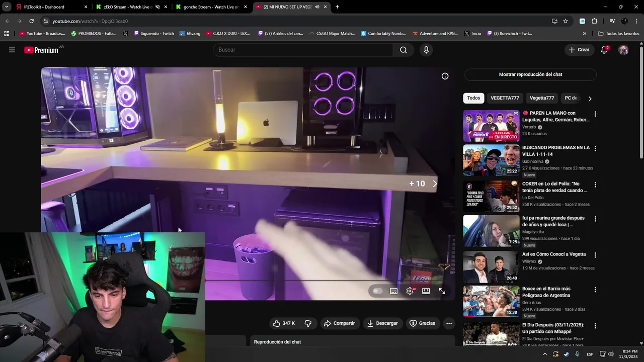Switch to the goncho Stream tab
The height and width of the screenshot is (362, 644).
[x=212, y=7]
